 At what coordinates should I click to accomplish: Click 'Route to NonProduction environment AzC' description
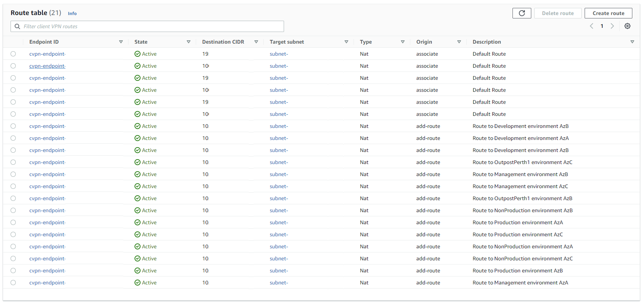523,258
